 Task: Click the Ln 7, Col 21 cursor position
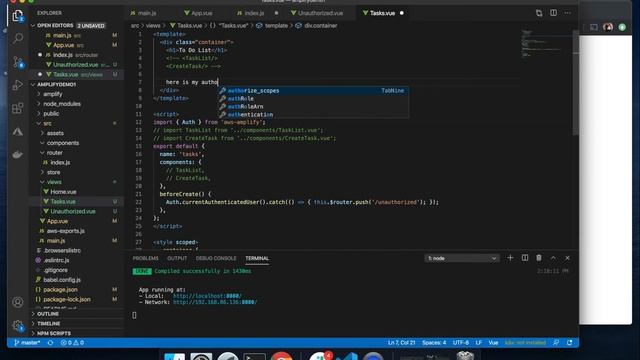(401, 343)
